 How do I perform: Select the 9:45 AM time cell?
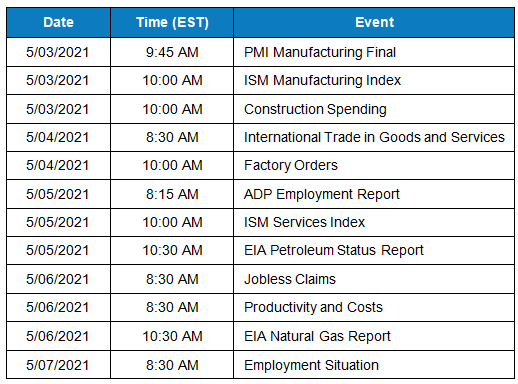click(172, 52)
